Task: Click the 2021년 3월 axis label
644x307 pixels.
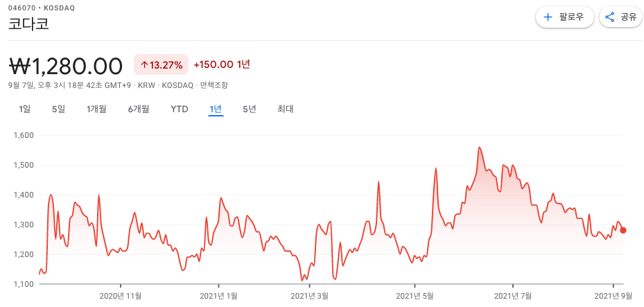Action: click(310, 295)
